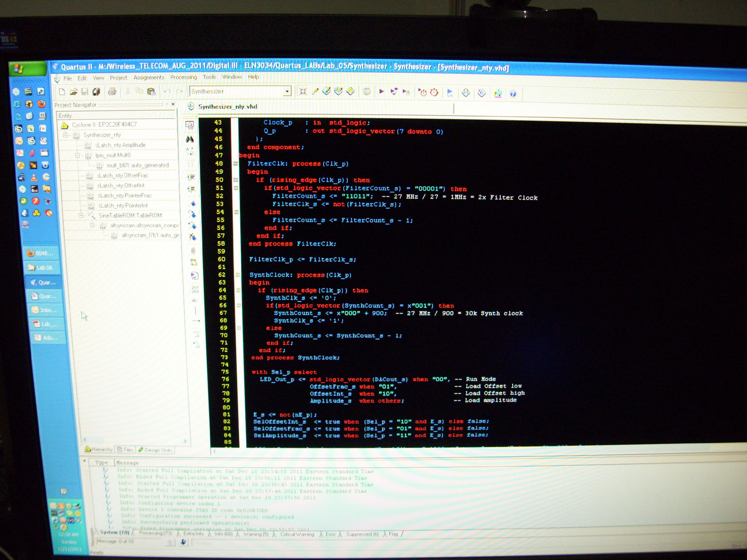Open the Settings icon beside project dropdown
Viewport: 747px width, 560px height.
[303, 91]
